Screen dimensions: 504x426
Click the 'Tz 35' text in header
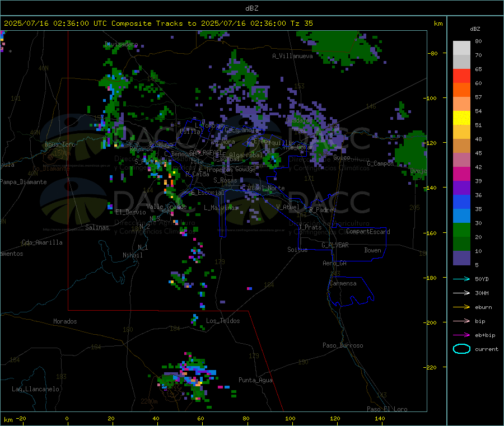tap(301, 24)
